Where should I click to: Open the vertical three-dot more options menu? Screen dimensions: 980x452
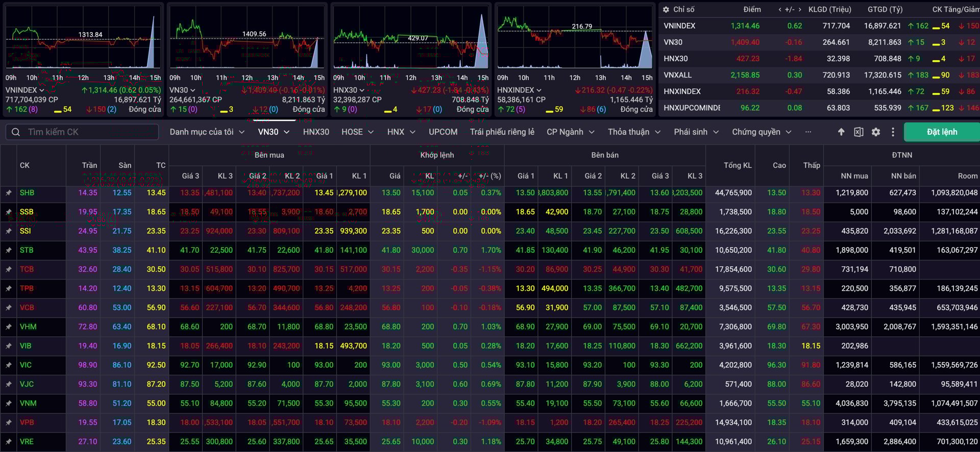(x=893, y=132)
